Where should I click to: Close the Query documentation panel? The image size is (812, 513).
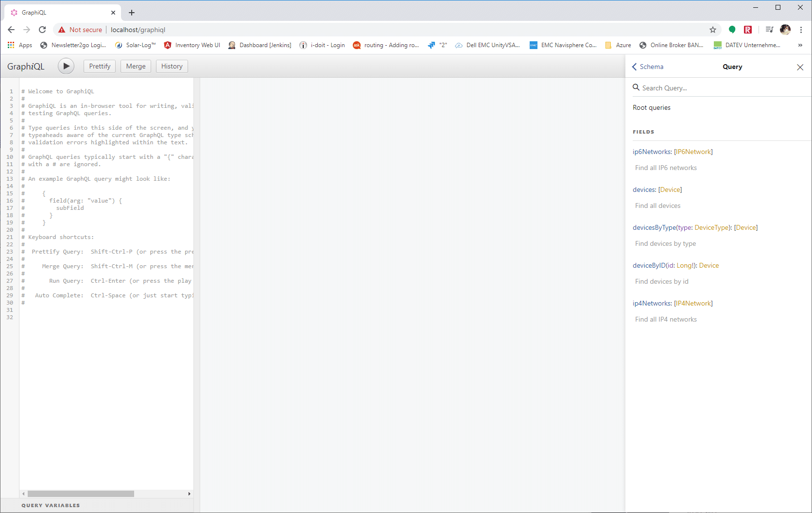coord(800,67)
